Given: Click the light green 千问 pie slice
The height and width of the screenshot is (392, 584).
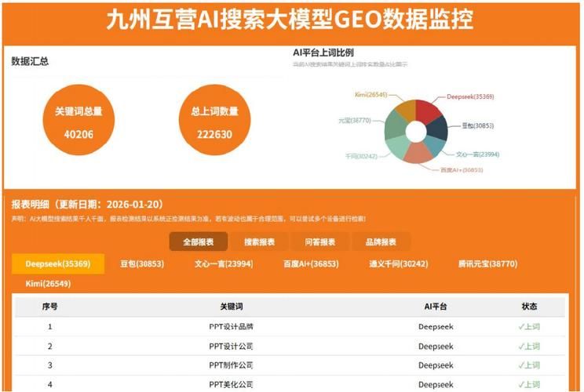Looking at the screenshot, I should [x=398, y=147].
